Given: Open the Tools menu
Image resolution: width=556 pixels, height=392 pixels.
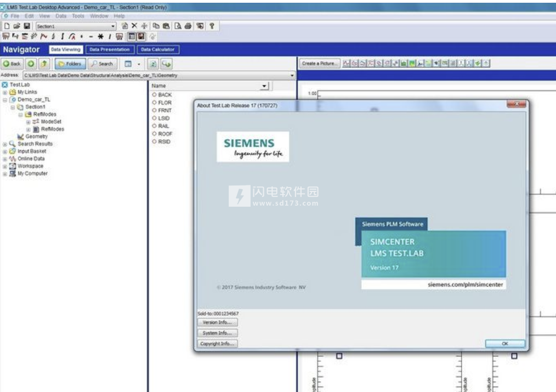Looking at the screenshot, I should click(x=78, y=16).
